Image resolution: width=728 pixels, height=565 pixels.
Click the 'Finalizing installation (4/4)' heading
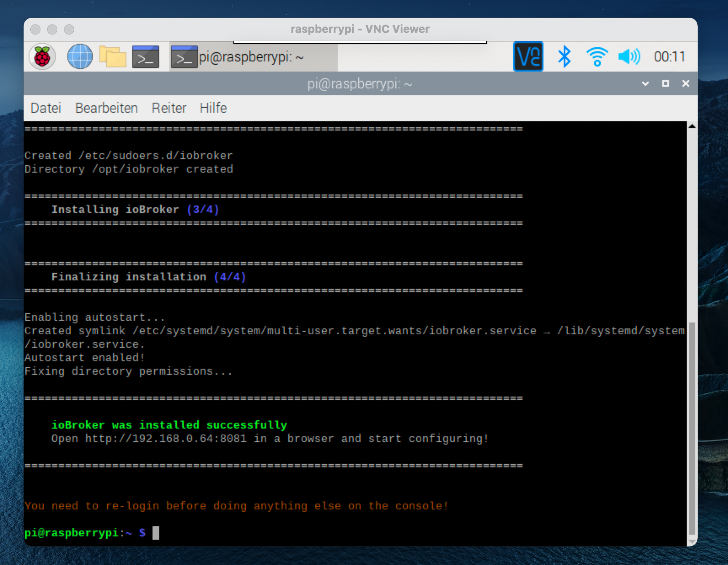(149, 277)
